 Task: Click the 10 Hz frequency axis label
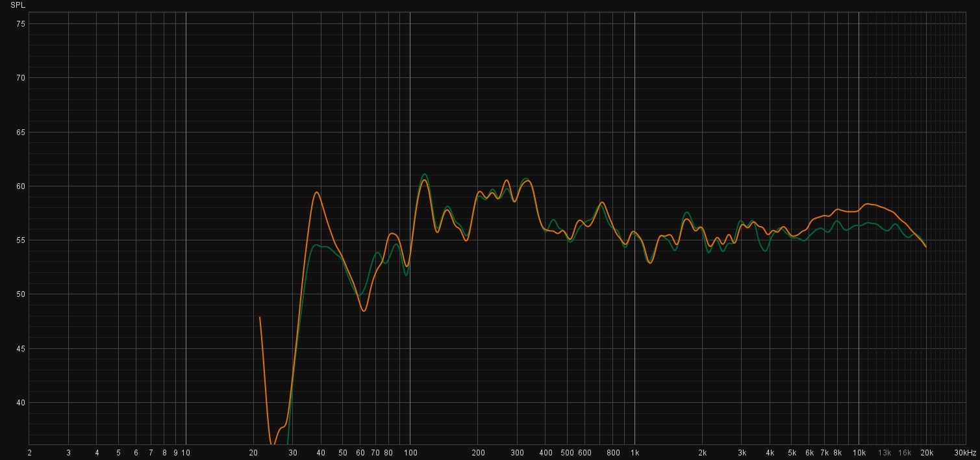186,453
